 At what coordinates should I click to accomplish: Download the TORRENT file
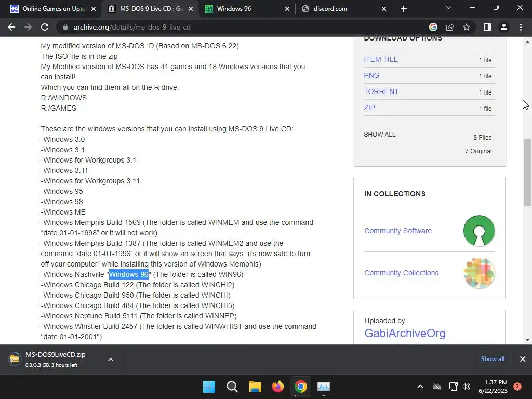tap(381, 91)
